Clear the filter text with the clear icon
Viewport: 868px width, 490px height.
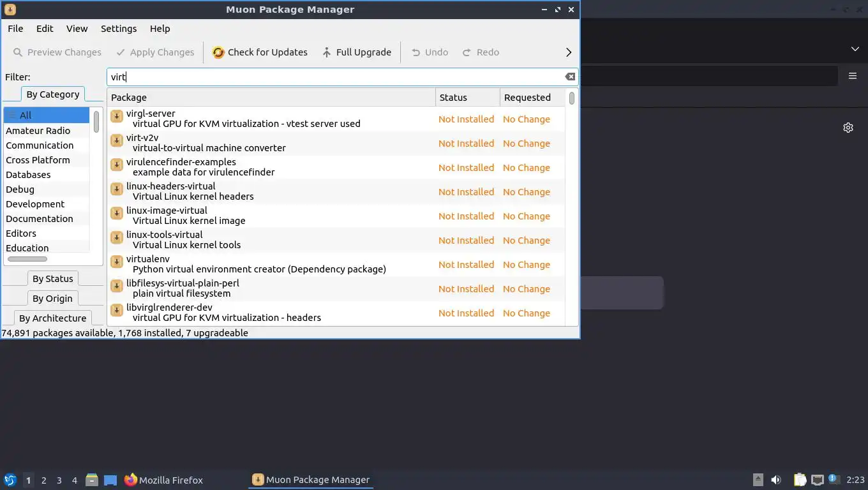pyautogui.click(x=570, y=77)
